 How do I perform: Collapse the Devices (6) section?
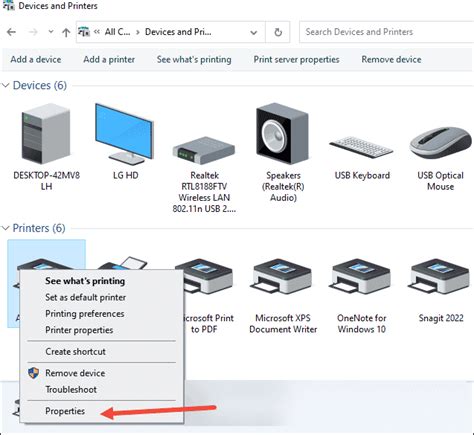pyautogui.click(x=5, y=86)
